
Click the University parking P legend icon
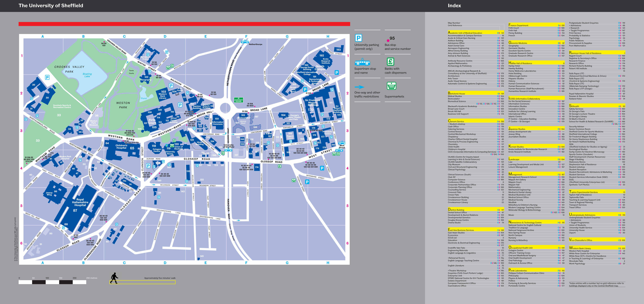358,38
